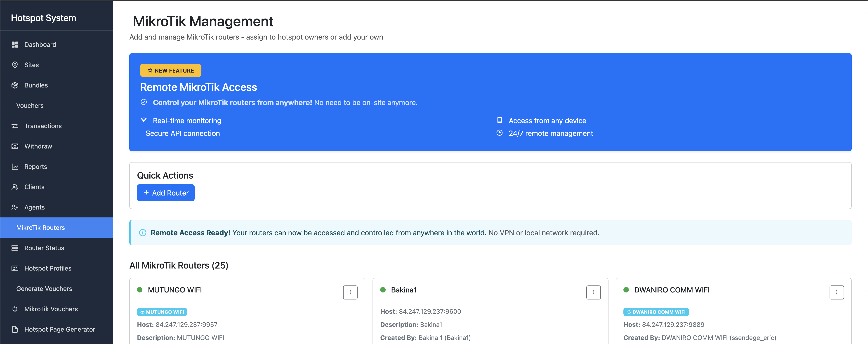Expand options for DWANIRO COMM WIFI router
The image size is (868, 344).
pos(837,292)
